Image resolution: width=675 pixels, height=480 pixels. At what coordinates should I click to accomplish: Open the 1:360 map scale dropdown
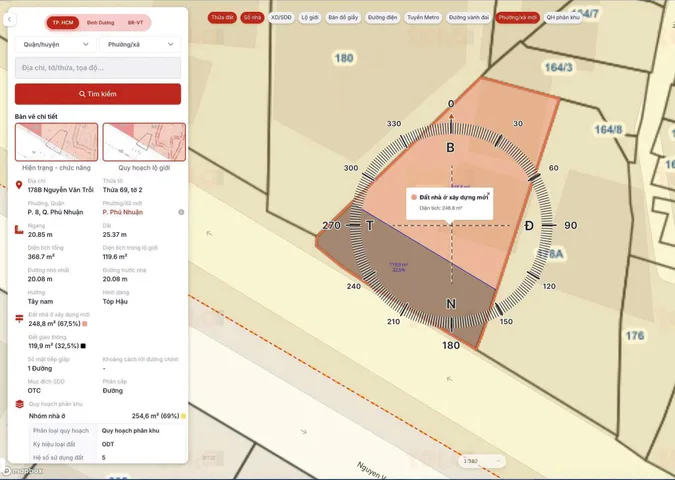click(482, 461)
